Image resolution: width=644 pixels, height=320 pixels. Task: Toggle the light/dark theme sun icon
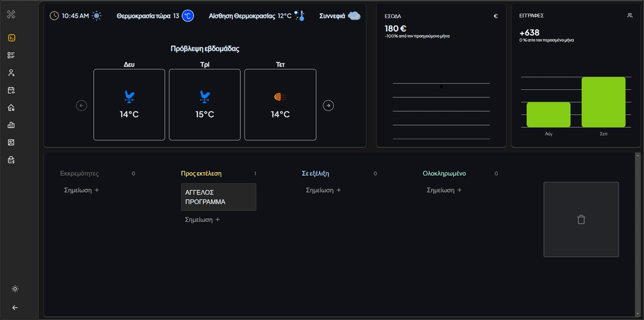click(x=15, y=289)
